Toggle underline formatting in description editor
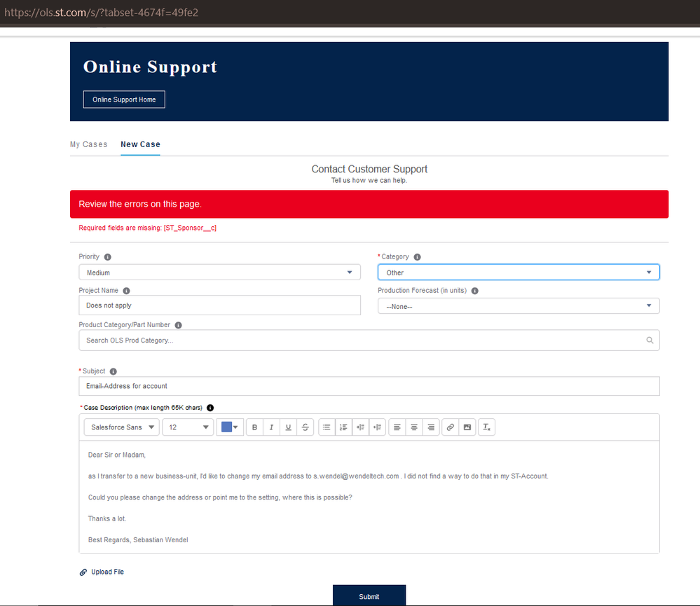The width and height of the screenshot is (700, 606). click(x=289, y=427)
